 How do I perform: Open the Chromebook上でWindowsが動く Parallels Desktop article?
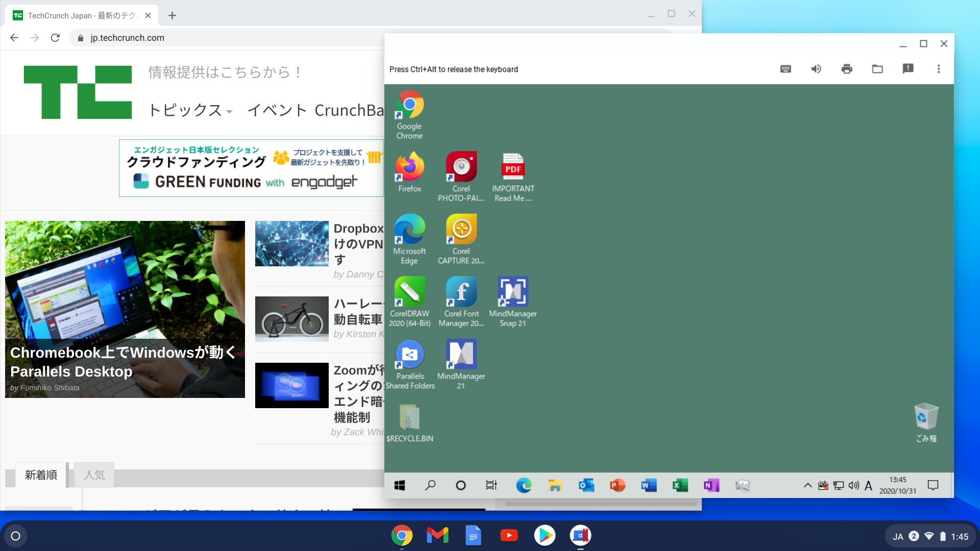pyautogui.click(x=125, y=309)
